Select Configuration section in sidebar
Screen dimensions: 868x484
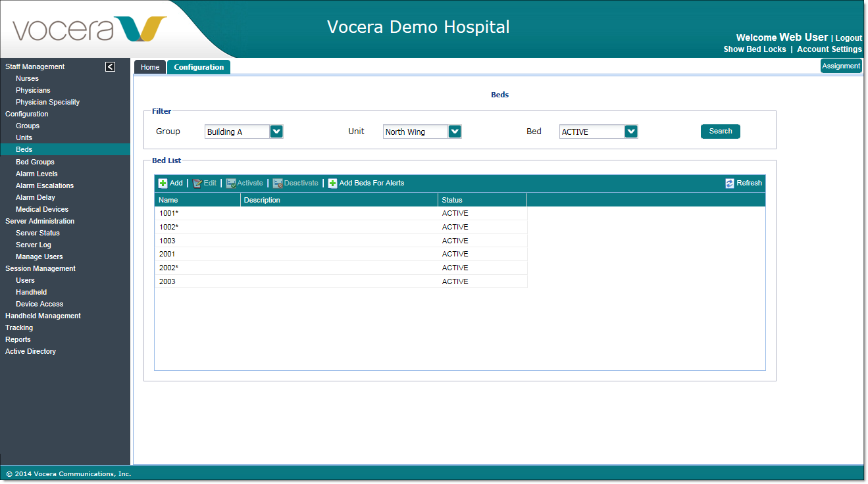[x=27, y=114]
